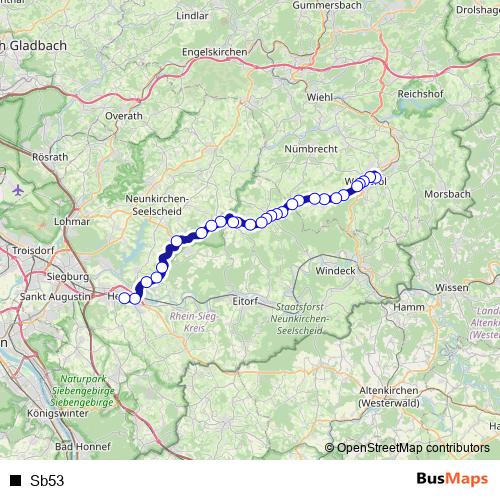Click the Rhein-Sieg-Kreis district label
This screenshot has width=500, height=500.
pos(193,322)
